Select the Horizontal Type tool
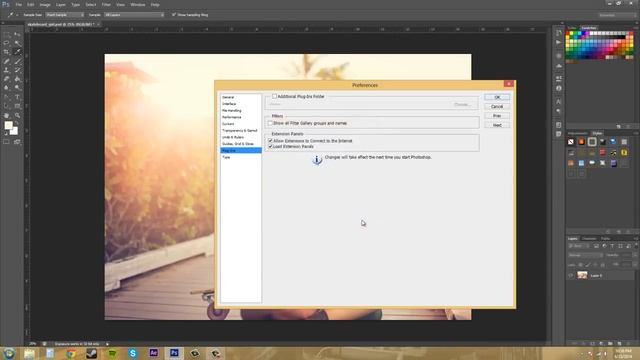The height and width of the screenshot is (360, 640). (x=17, y=97)
